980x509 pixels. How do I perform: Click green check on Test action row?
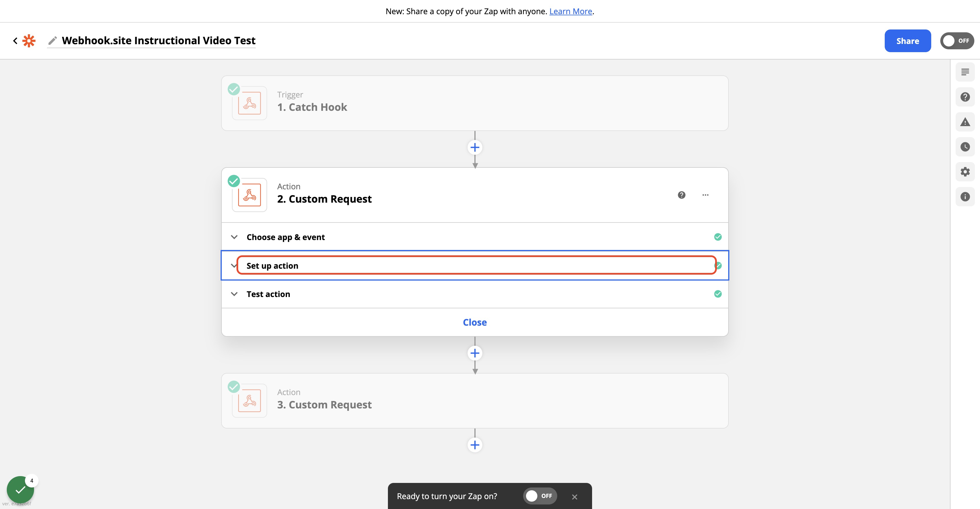(717, 294)
